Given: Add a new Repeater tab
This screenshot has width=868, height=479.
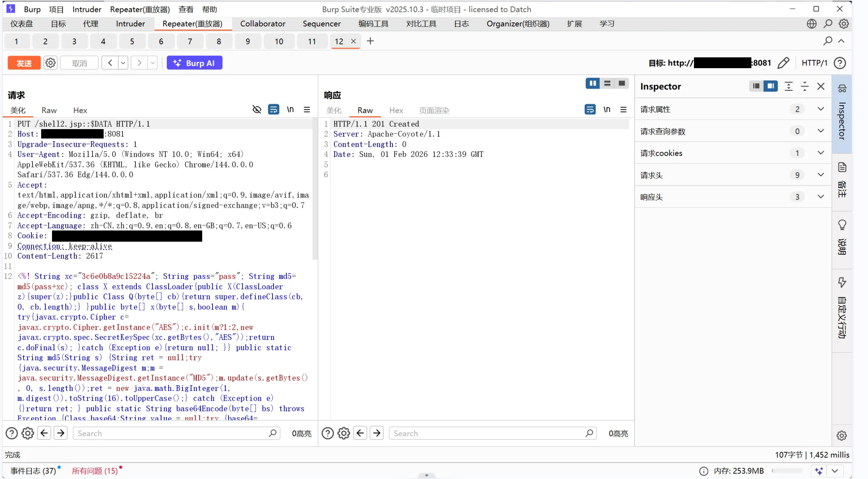Looking at the screenshot, I should pos(370,41).
